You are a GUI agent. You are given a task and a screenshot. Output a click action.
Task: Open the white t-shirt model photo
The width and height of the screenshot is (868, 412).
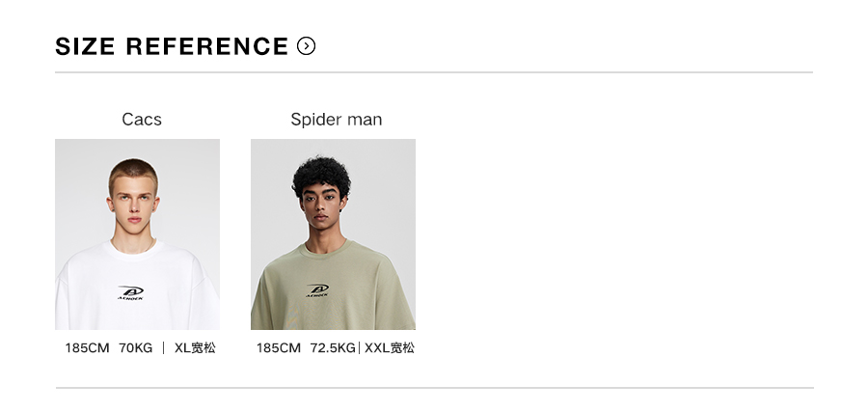point(137,234)
